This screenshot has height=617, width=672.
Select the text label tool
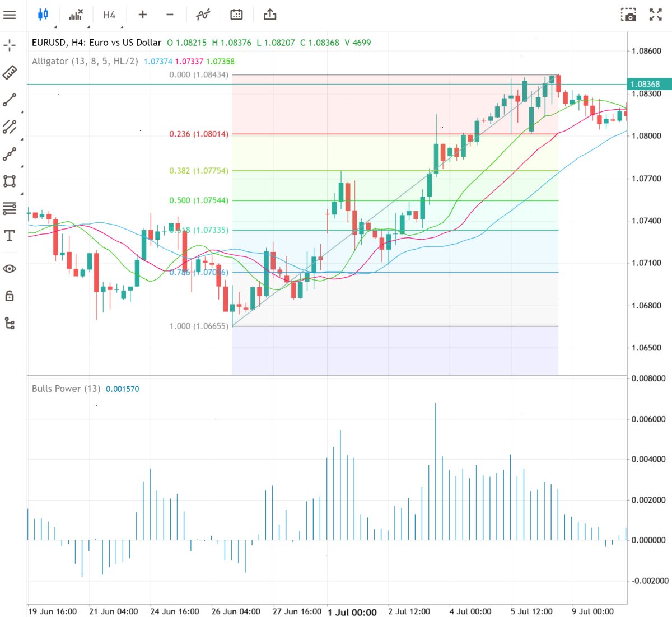(10, 236)
